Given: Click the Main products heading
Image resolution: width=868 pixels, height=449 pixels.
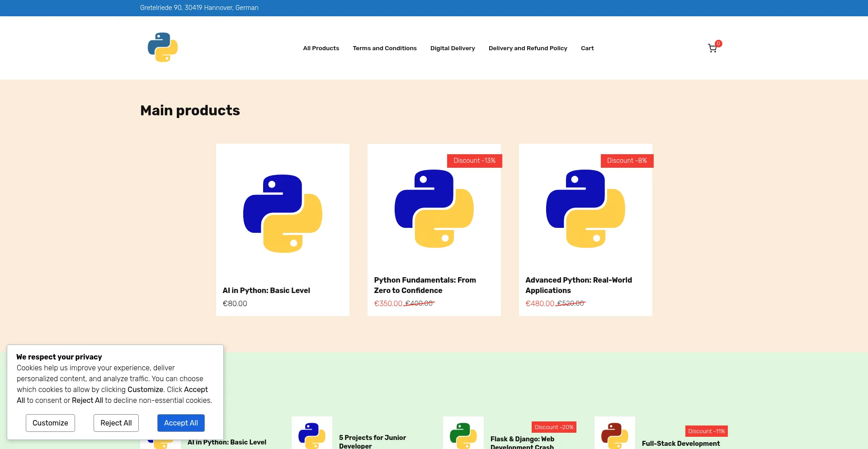Looking at the screenshot, I should (190, 110).
